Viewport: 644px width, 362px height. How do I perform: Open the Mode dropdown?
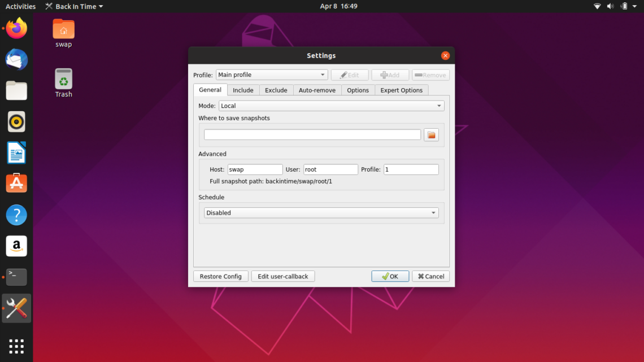(x=331, y=106)
